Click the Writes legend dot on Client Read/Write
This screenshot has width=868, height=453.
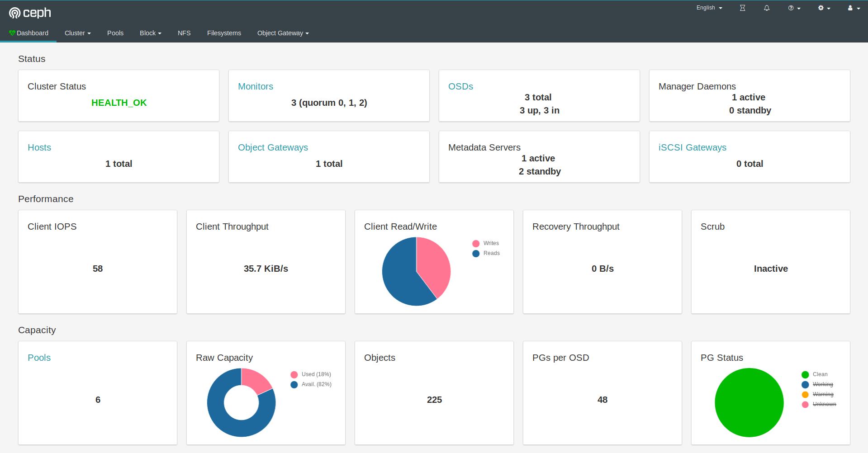click(x=475, y=243)
